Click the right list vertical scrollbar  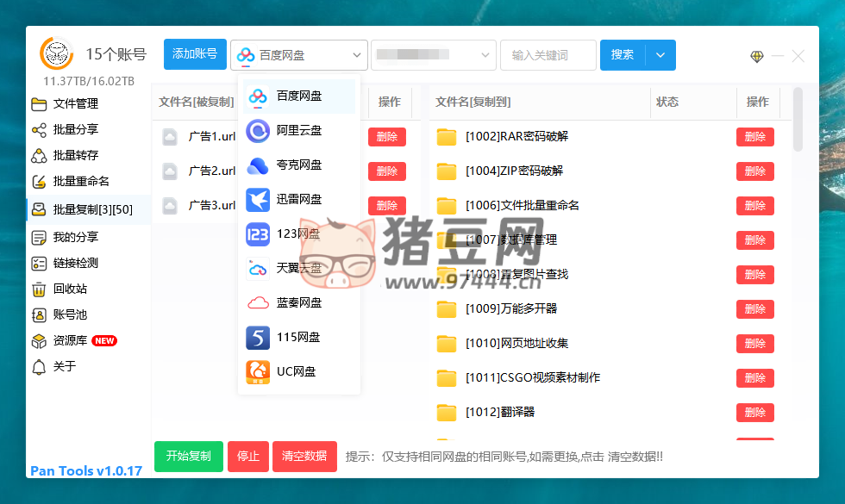tap(798, 120)
